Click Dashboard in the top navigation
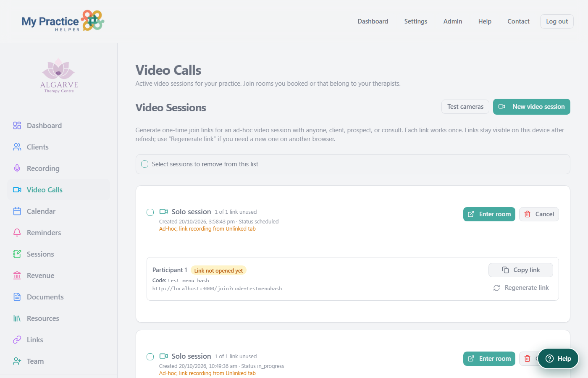Image resolution: width=588 pixels, height=378 pixels. point(373,21)
